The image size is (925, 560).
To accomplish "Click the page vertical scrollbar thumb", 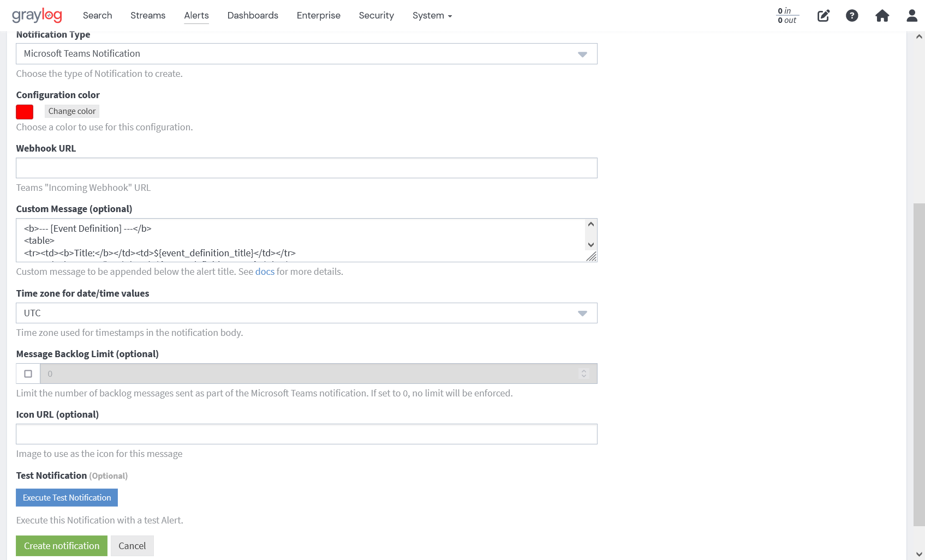I will 919,365.
